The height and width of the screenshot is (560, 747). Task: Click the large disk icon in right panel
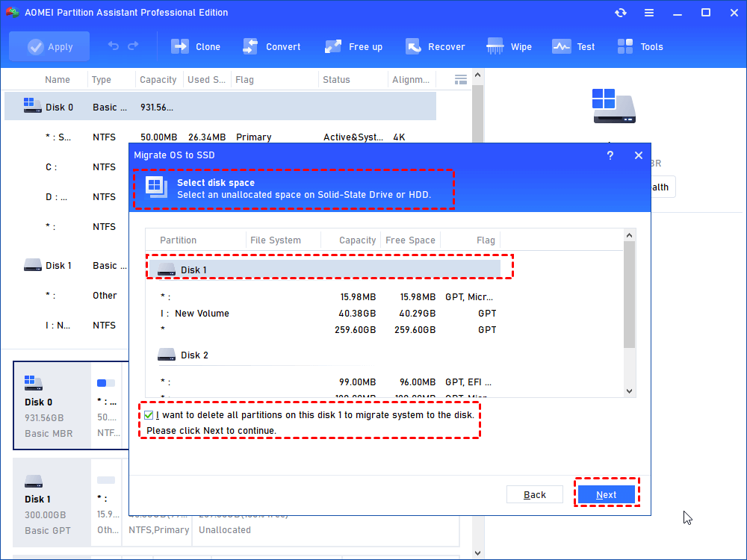pyautogui.click(x=613, y=106)
